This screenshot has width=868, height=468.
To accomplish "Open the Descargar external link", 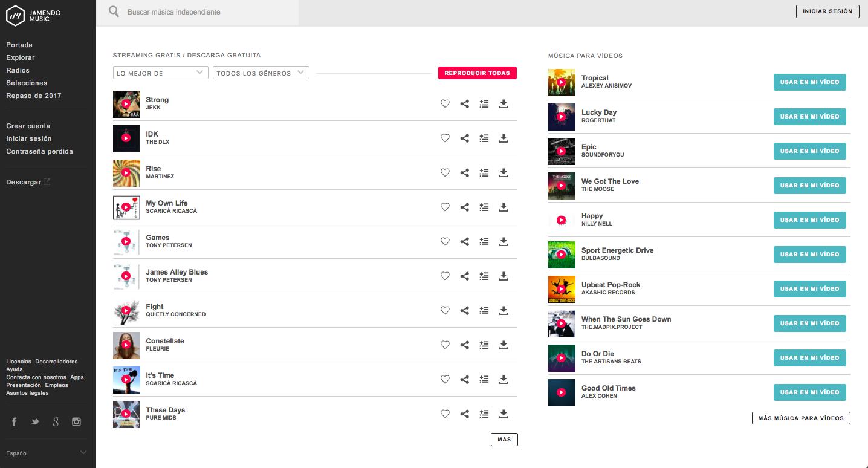I will tap(28, 182).
